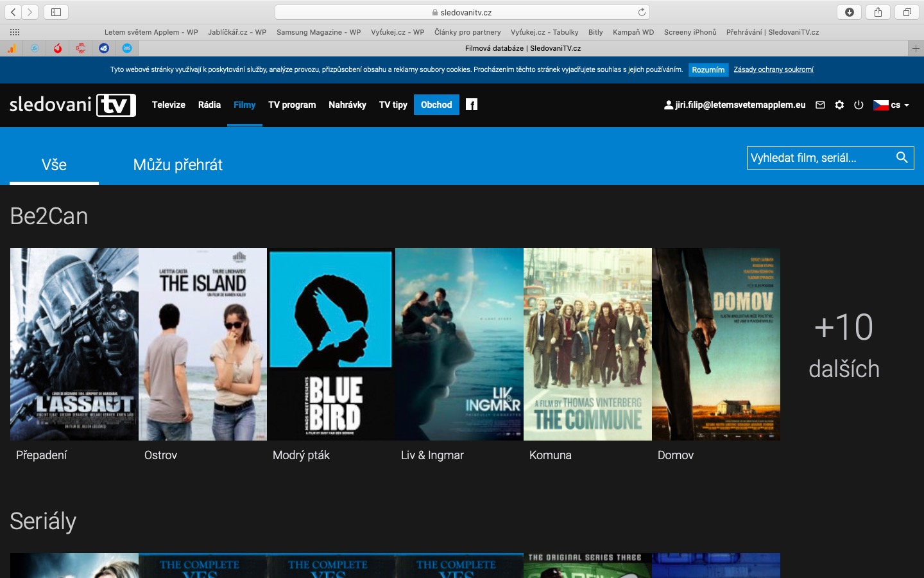Open Vyťukej.cz - Tabulky bookmark
The height and width of the screenshot is (578, 924).
pos(545,32)
